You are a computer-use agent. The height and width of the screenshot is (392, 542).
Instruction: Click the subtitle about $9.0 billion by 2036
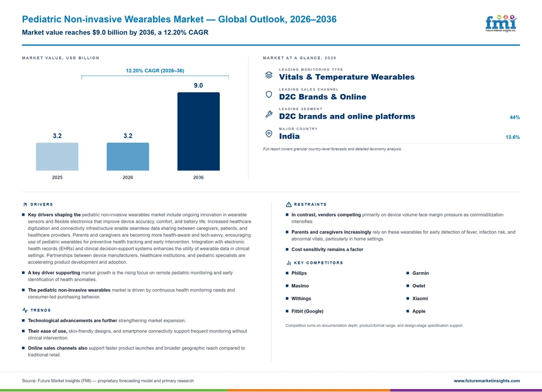pyautogui.click(x=115, y=33)
